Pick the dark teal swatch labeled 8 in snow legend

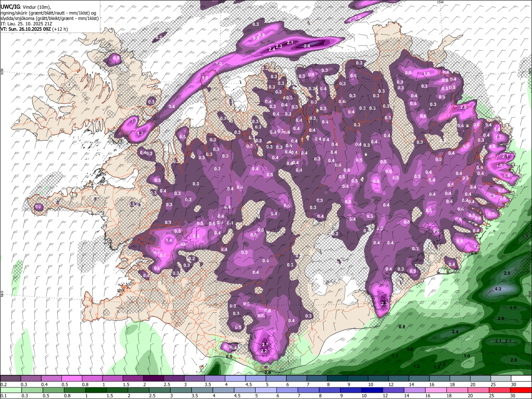pyautogui.click(x=337, y=379)
